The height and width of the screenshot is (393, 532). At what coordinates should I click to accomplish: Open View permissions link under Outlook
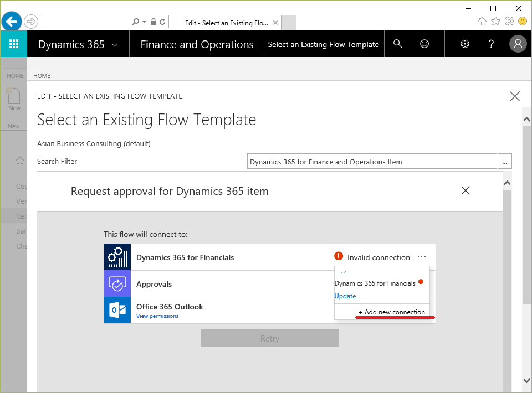(x=157, y=316)
